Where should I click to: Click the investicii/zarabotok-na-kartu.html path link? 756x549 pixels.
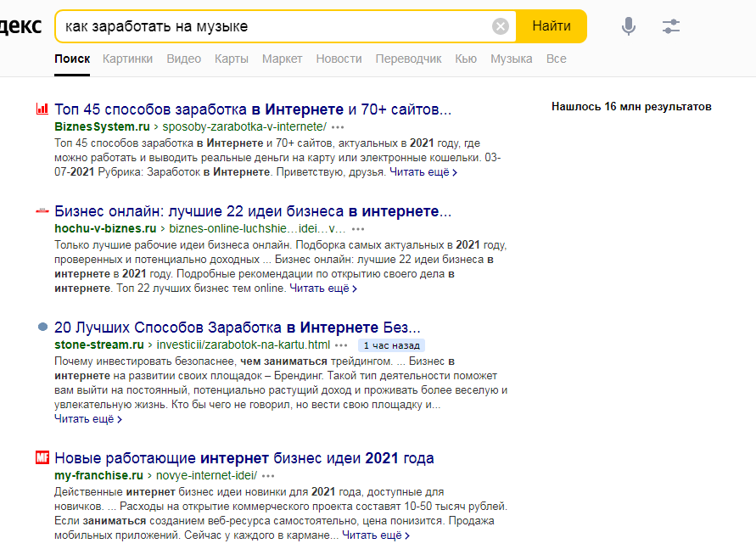[244, 345]
